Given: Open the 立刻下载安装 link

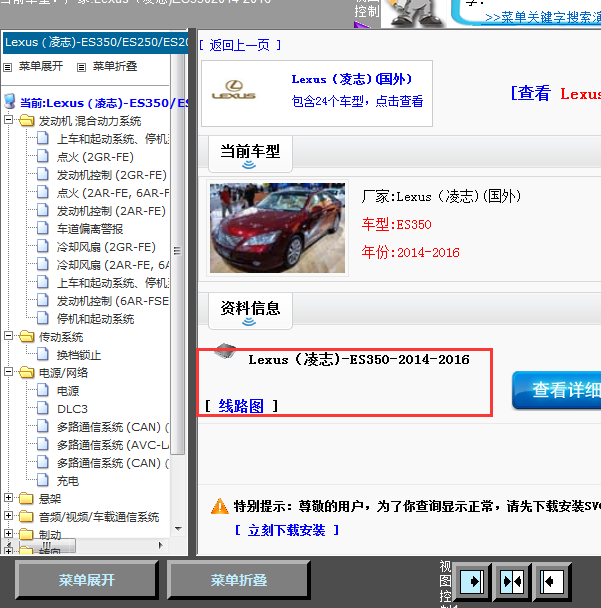Looking at the screenshot, I should (287, 530).
